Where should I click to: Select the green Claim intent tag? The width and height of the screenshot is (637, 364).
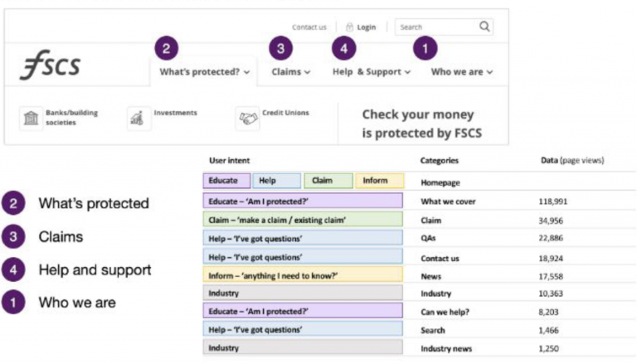pyautogui.click(x=328, y=181)
